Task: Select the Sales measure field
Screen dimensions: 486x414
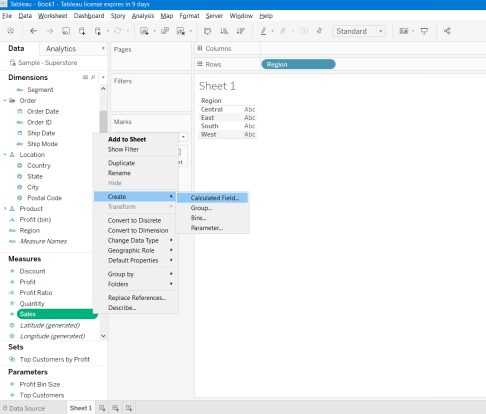Action: tap(57, 314)
